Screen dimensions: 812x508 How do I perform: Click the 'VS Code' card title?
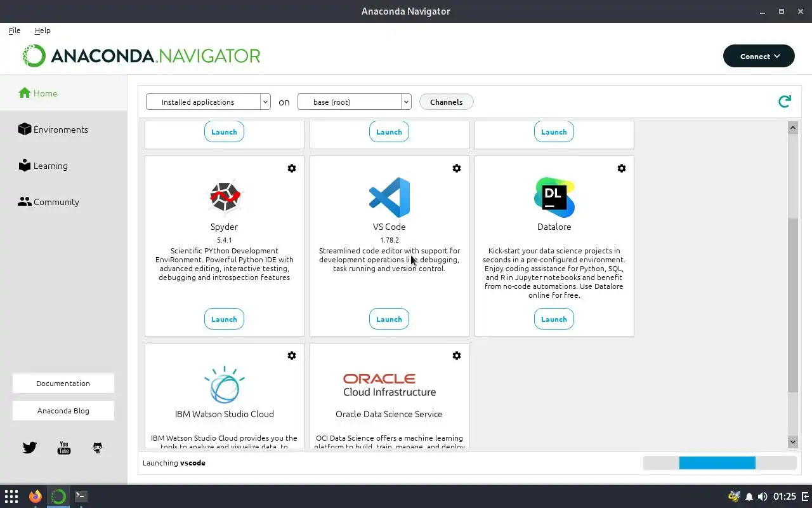390,227
